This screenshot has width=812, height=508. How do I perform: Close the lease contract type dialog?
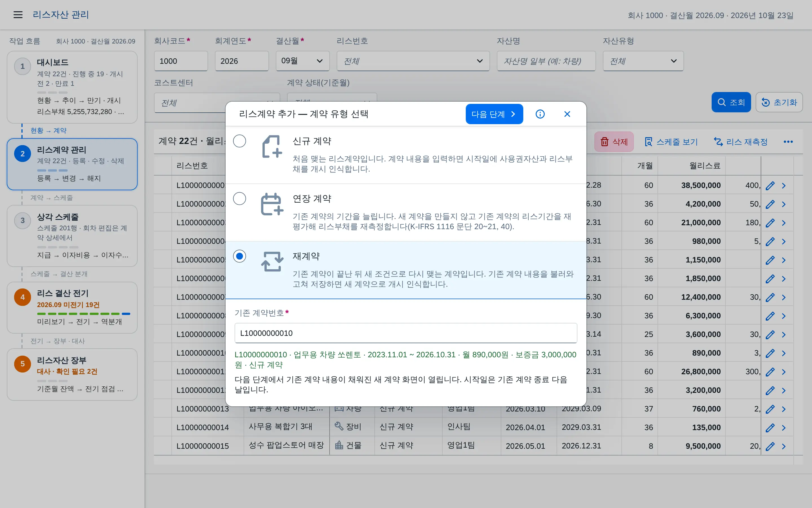click(x=567, y=114)
